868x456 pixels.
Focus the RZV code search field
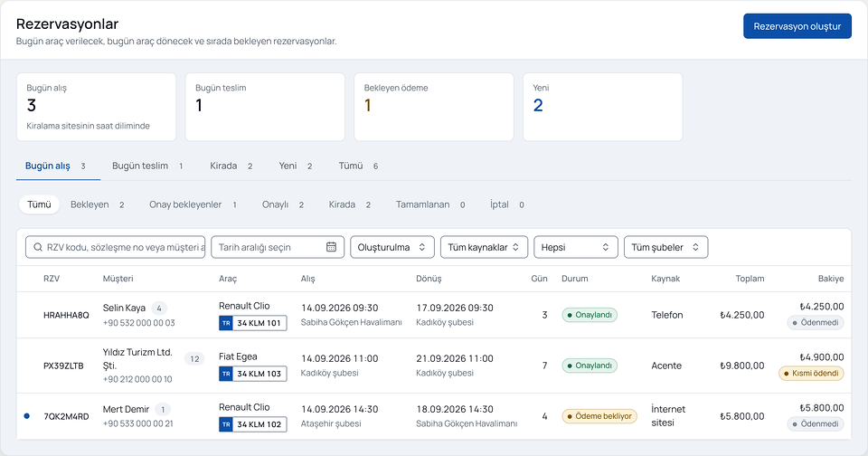[115, 247]
